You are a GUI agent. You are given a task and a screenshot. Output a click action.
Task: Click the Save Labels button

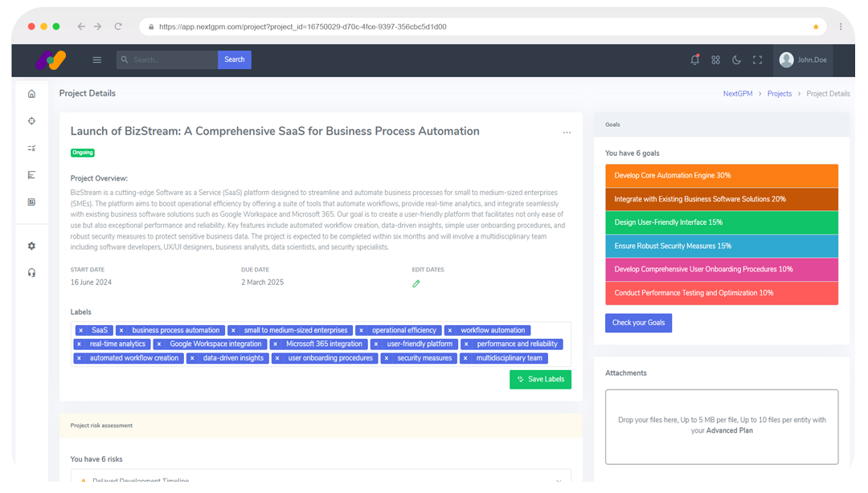pyautogui.click(x=540, y=380)
